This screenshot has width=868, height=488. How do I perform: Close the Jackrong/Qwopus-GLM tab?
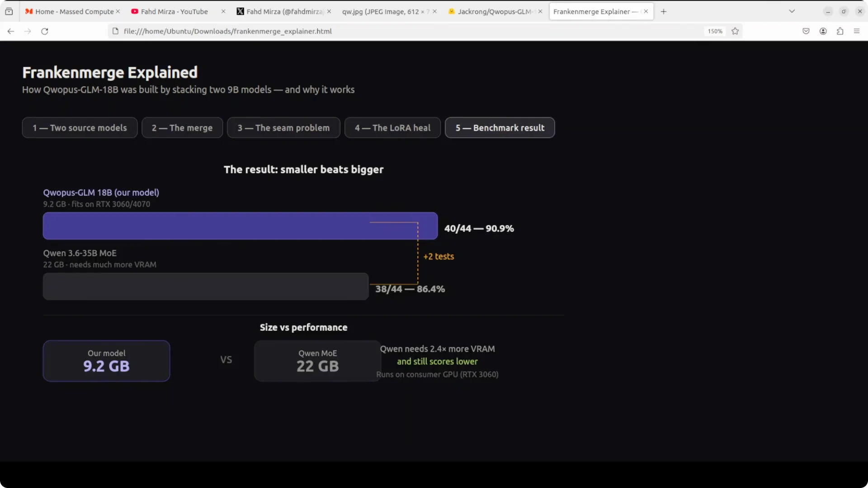coord(540,11)
